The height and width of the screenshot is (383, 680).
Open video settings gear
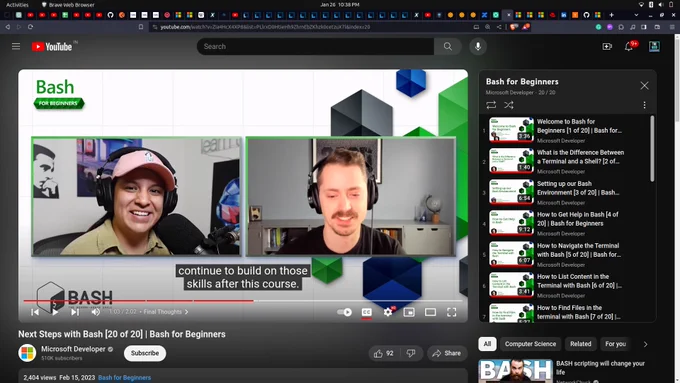pos(388,312)
